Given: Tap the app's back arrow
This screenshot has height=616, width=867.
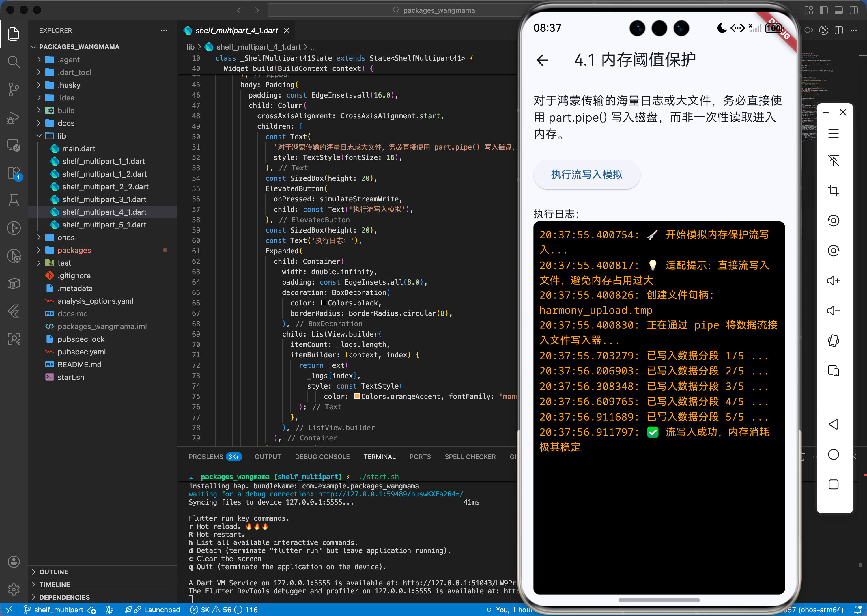Looking at the screenshot, I should click(542, 60).
